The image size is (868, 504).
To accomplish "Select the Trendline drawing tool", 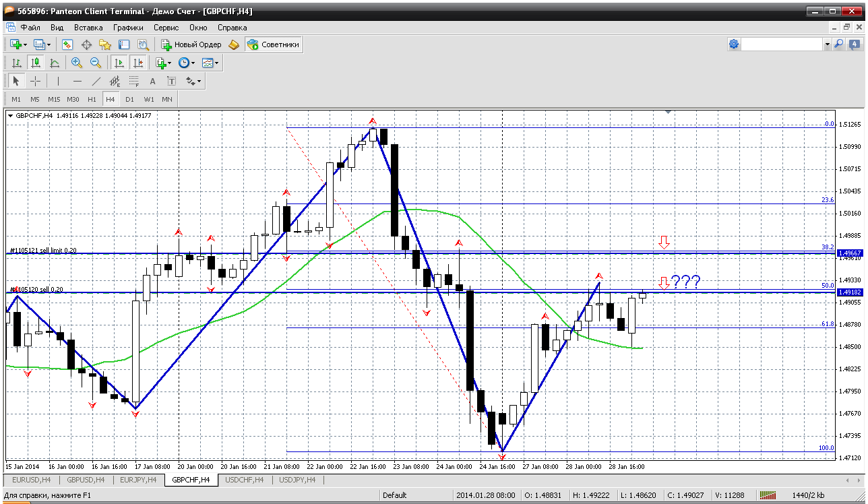I will [x=96, y=81].
